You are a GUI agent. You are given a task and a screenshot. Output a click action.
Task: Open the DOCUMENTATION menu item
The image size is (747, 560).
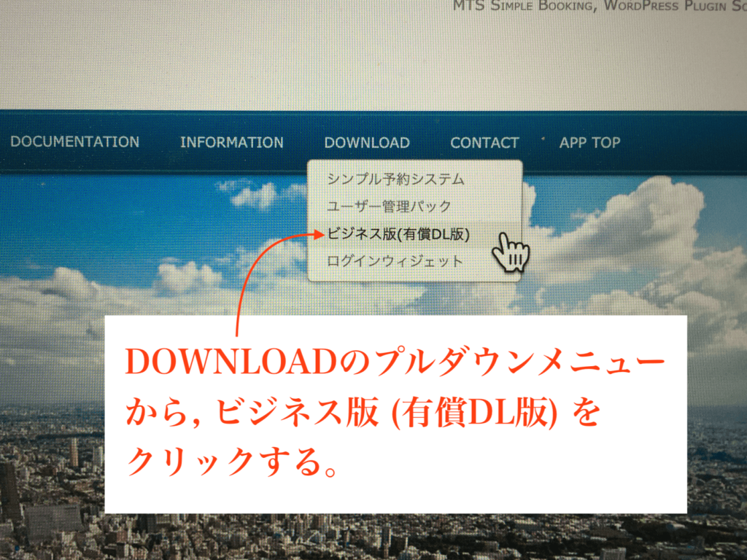(74, 142)
